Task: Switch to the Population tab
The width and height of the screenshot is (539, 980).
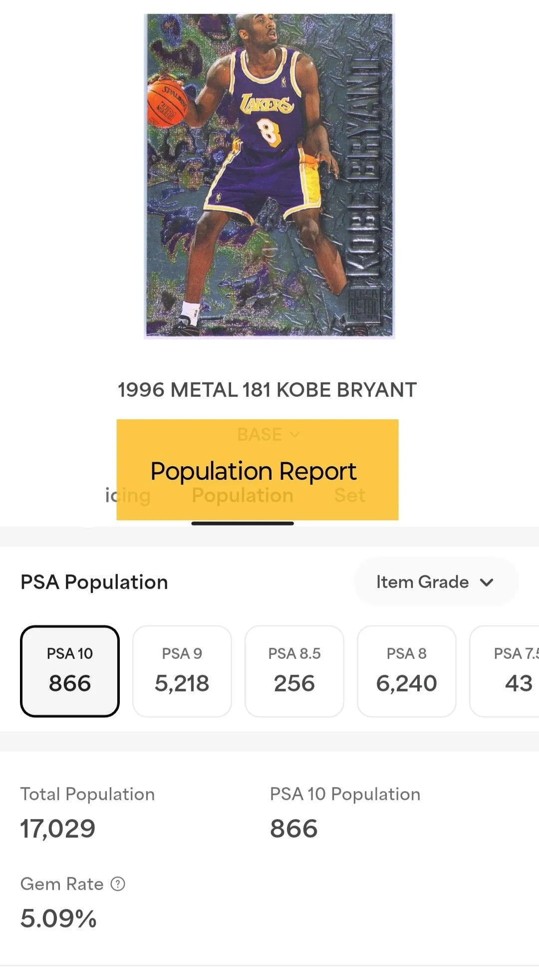Action: coord(243,495)
